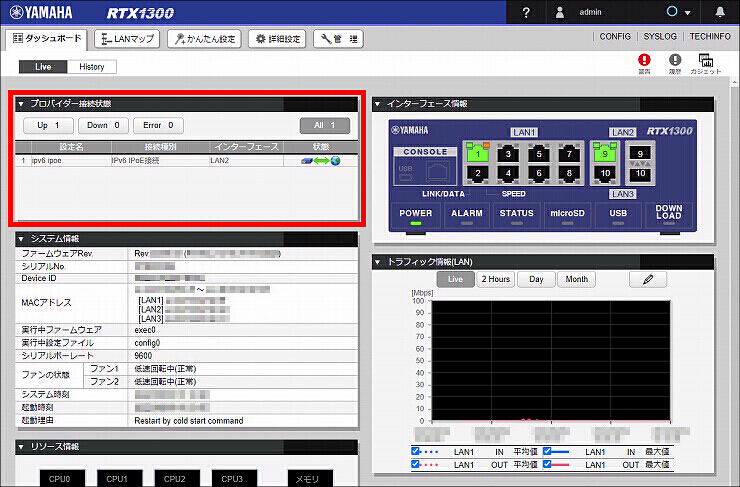Open the TECHINFO link
Screen dimensions: 740x487
pos(710,36)
